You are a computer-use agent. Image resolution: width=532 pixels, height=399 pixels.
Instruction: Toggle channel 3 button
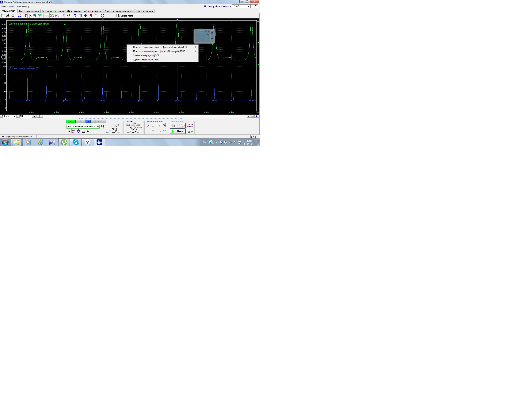point(83,122)
